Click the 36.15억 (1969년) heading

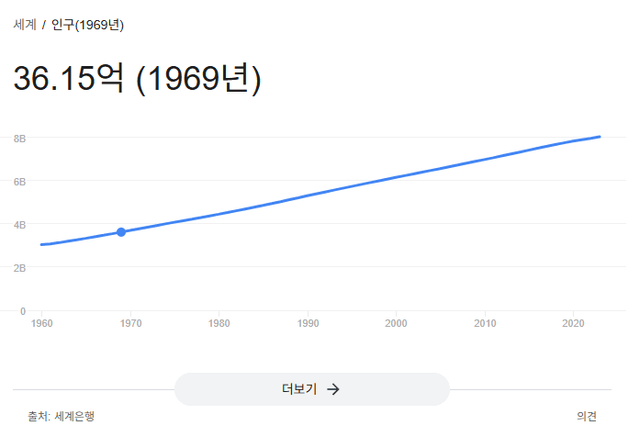(x=137, y=80)
